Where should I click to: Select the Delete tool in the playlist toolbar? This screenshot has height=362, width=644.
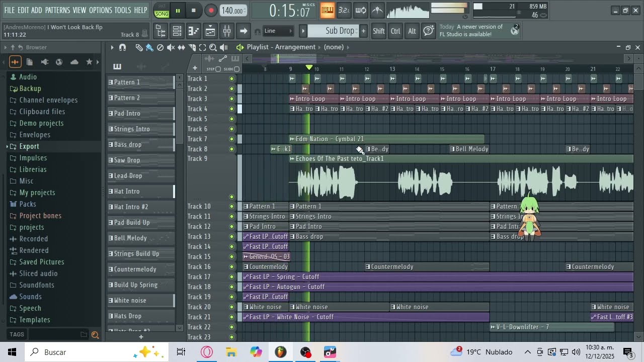pyautogui.click(x=160, y=47)
